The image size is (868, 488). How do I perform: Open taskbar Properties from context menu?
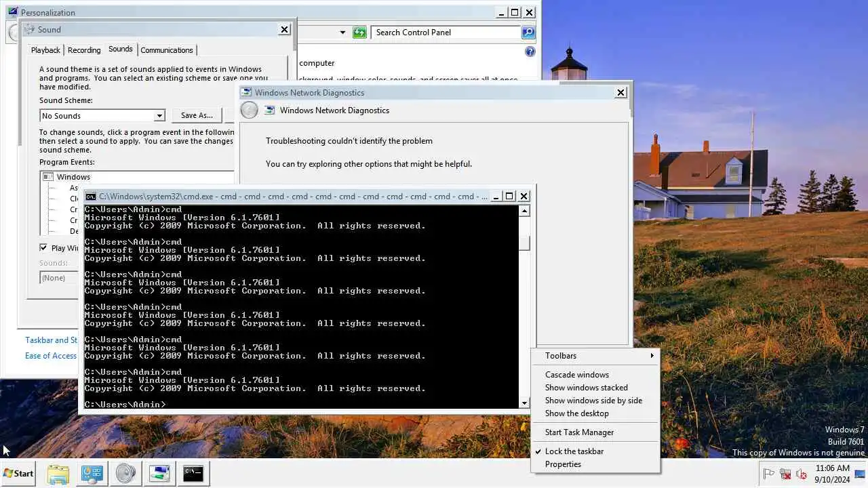coord(595,464)
